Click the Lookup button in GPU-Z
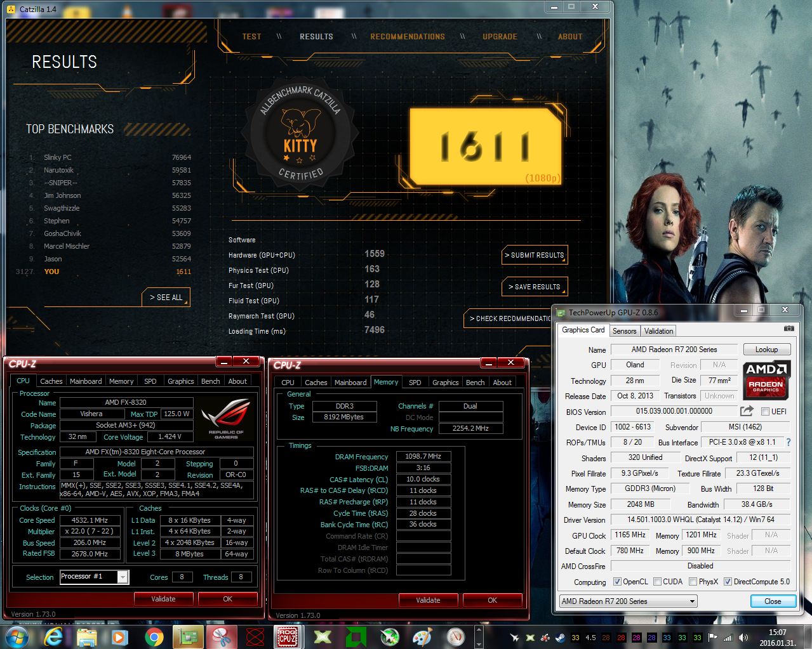 (766, 350)
